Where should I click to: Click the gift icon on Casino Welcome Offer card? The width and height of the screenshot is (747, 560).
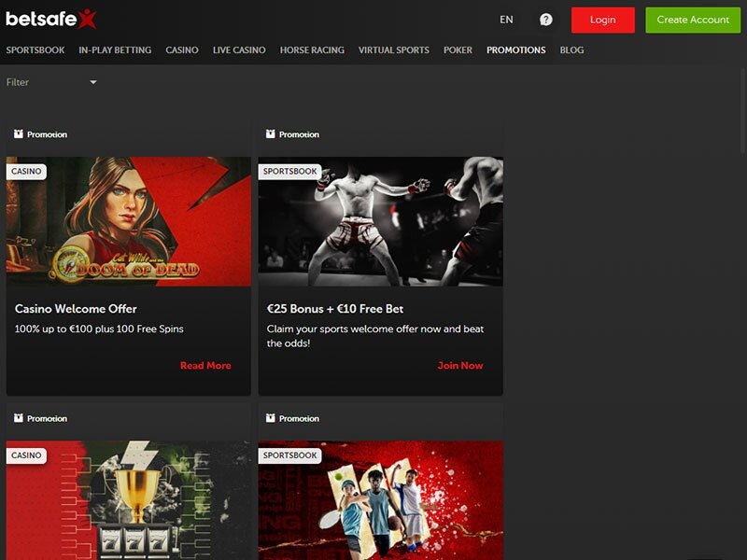pyautogui.click(x=21, y=133)
